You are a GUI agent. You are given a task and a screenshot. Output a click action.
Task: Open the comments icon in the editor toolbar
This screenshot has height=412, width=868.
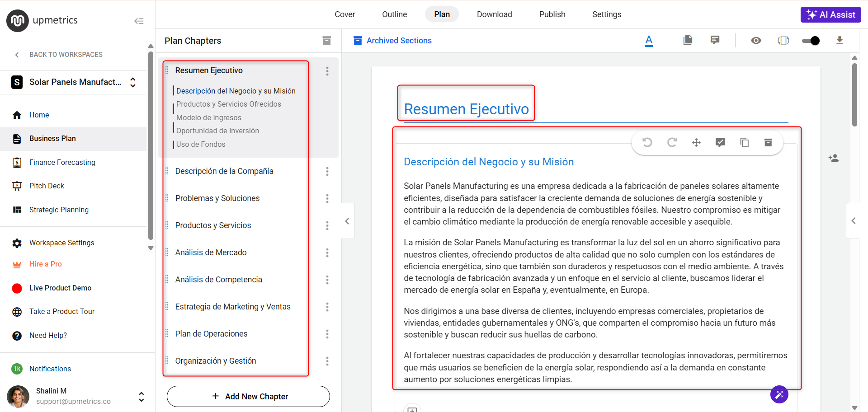pyautogui.click(x=715, y=40)
